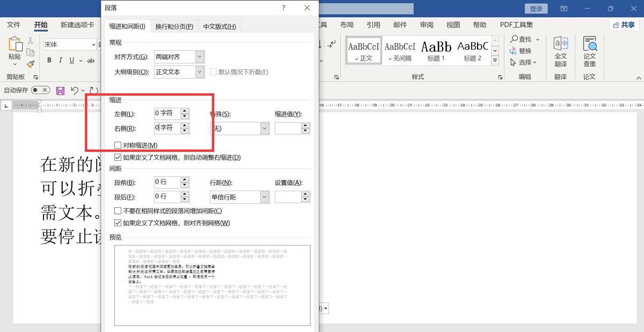
Task: Click the Indent value (缩进值) field
Action: (x=288, y=128)
